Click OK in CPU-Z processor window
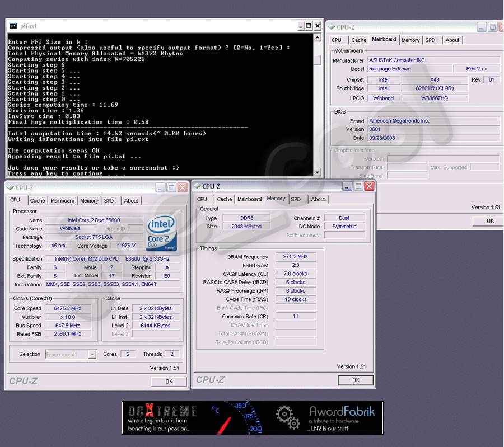504x447 pixels. tap(169, 382)
